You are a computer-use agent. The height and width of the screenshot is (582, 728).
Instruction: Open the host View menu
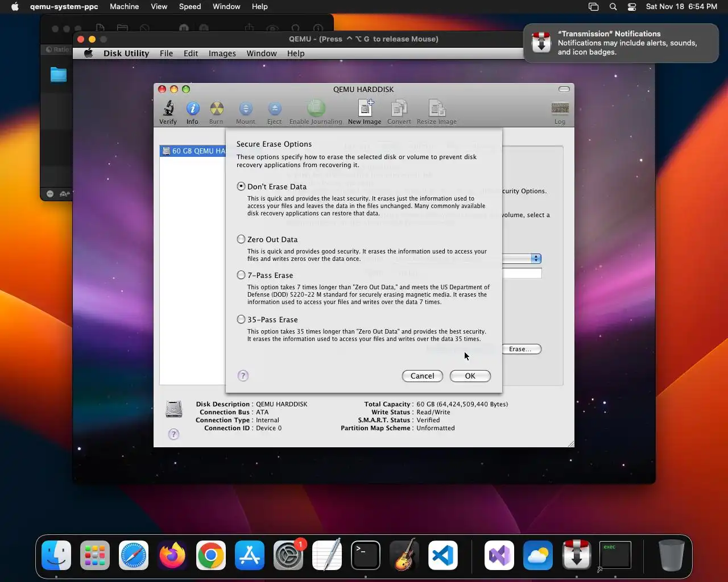pos(159,7)
